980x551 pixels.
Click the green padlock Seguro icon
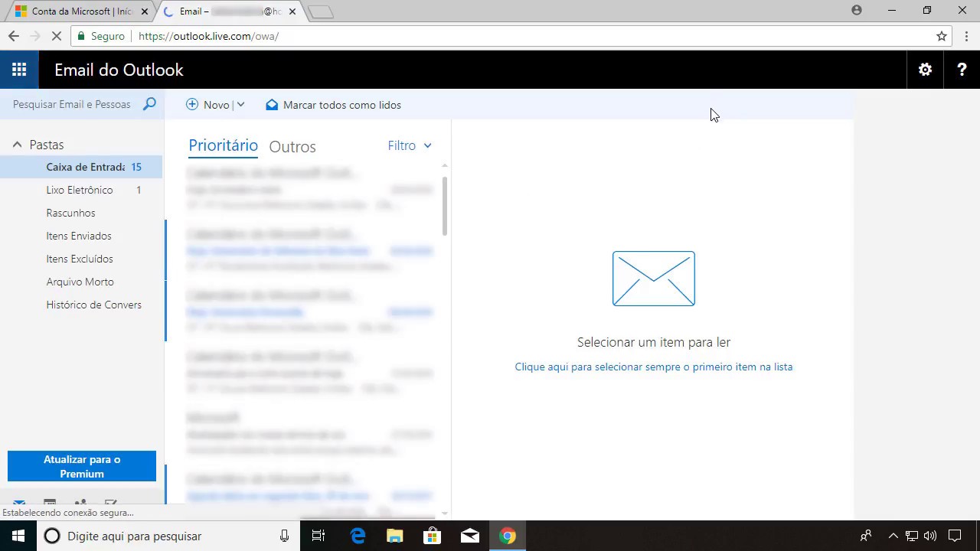pos(81,36)
